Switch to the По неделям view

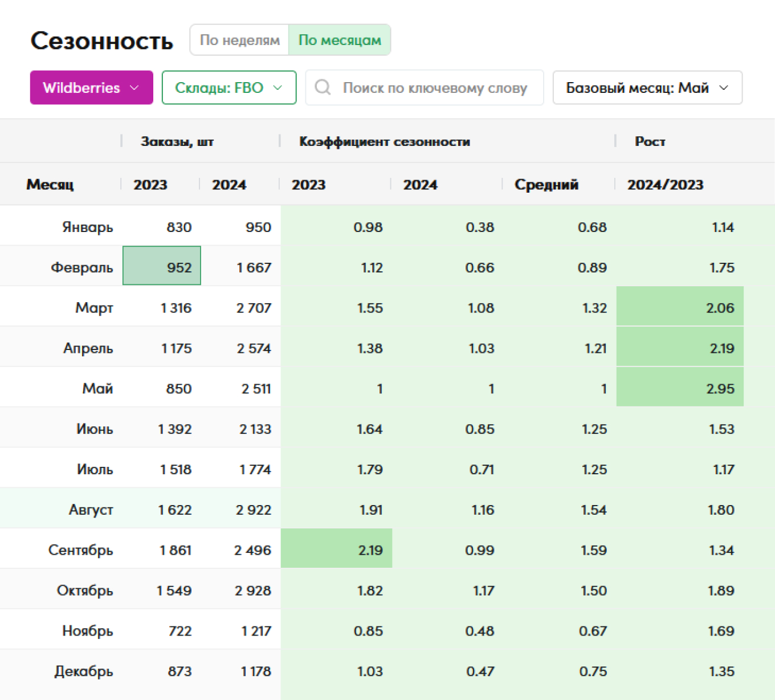click(239, 40)
